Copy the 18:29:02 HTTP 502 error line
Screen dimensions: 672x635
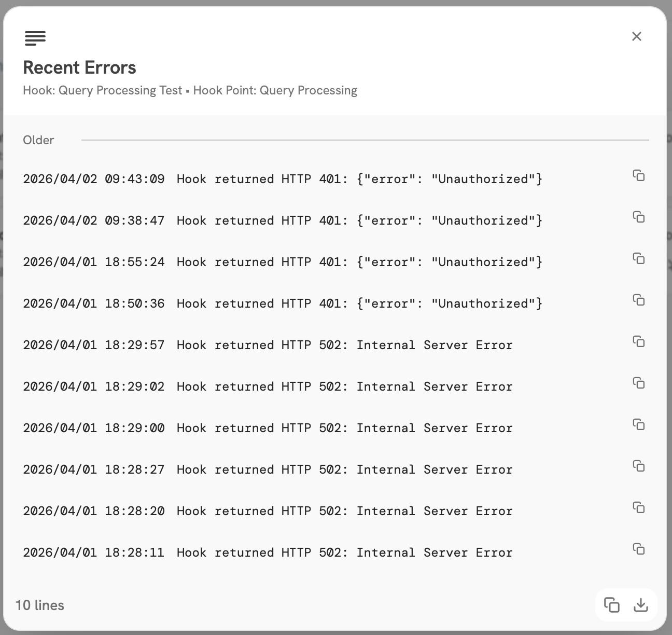(639, 383)
